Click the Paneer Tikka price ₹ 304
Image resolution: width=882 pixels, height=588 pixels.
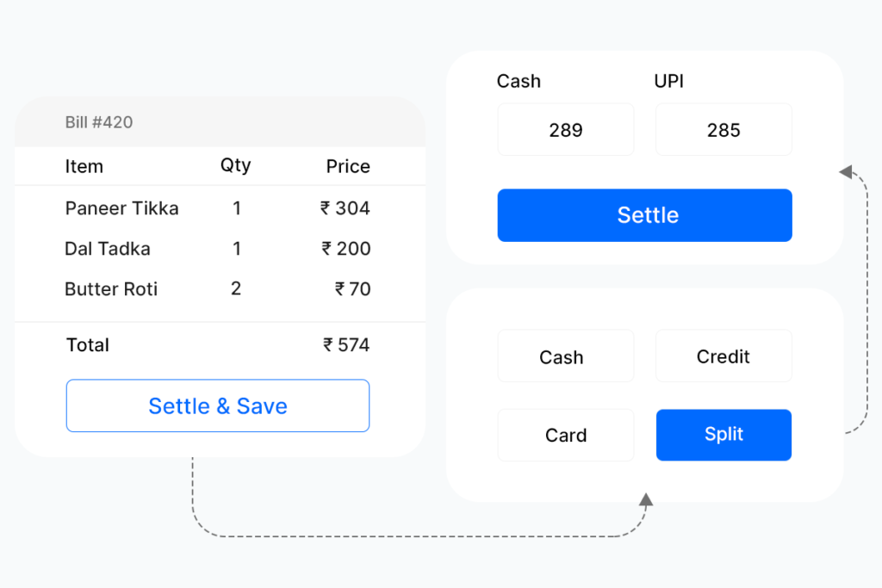click(x=345, y=208)
